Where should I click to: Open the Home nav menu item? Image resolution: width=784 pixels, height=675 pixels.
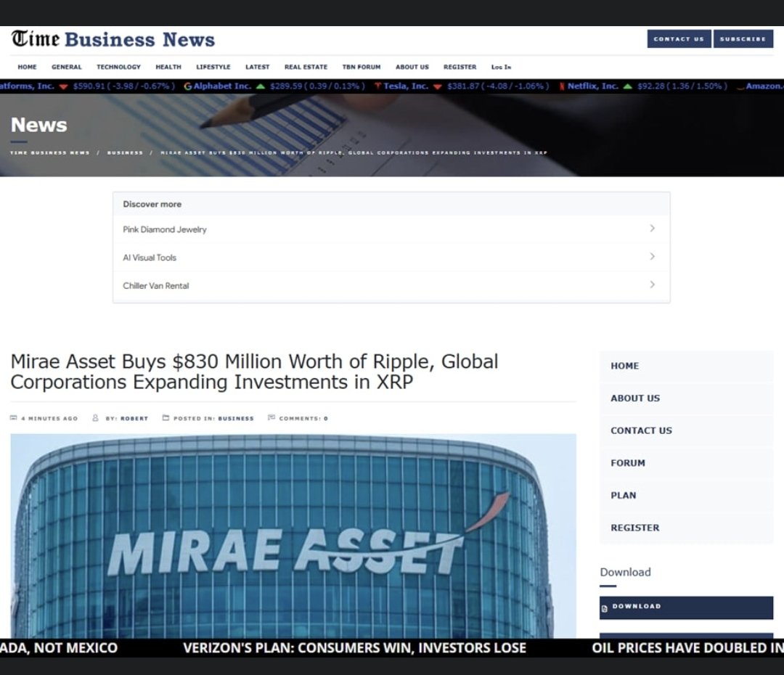pyautogui.click(x=27, y=67)
